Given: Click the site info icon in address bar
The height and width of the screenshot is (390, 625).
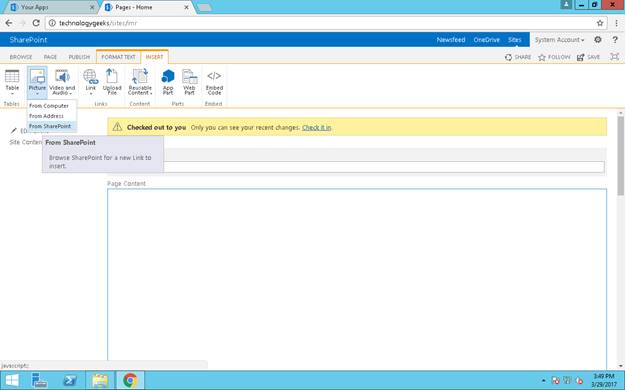Looking at the screenshot, I should [x=52, y=23].
